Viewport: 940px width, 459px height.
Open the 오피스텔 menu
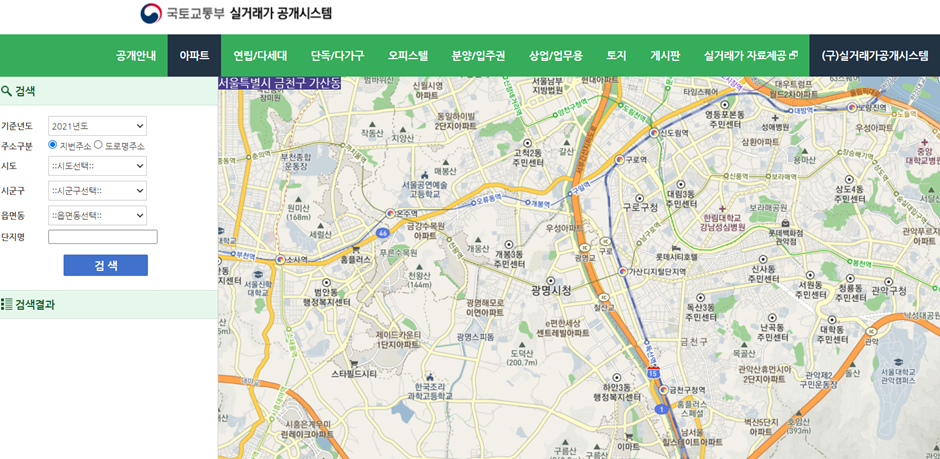point(408,56)
